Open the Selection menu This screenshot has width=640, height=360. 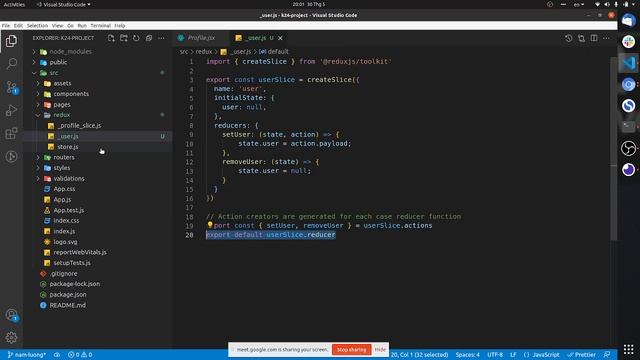37,25
